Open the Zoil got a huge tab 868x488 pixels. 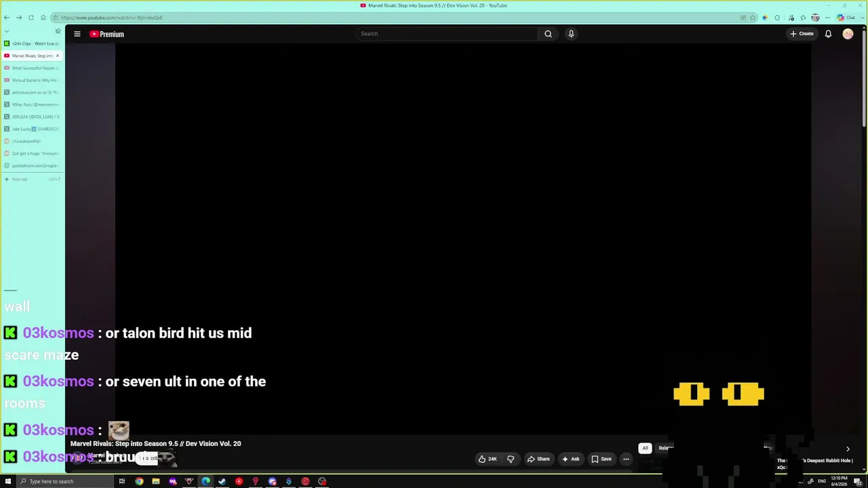32,153
